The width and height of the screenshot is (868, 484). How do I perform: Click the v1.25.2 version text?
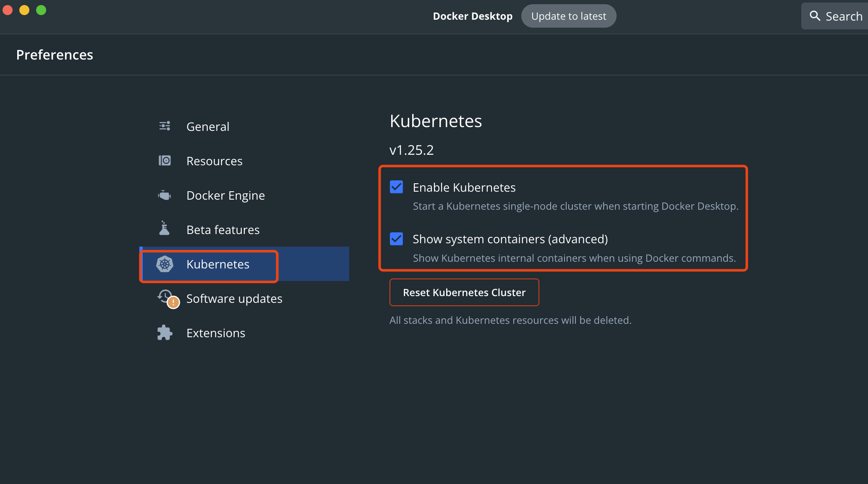pyautogui.click(x=412, y=150)
